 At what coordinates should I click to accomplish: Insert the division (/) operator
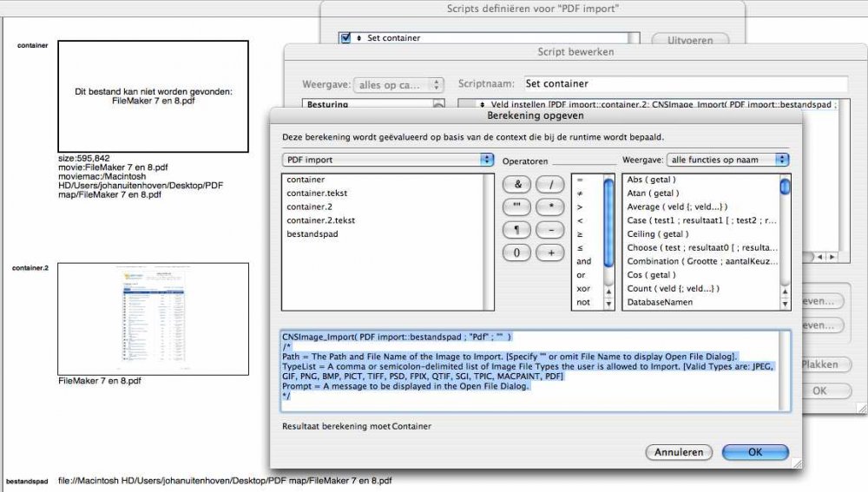549,185
